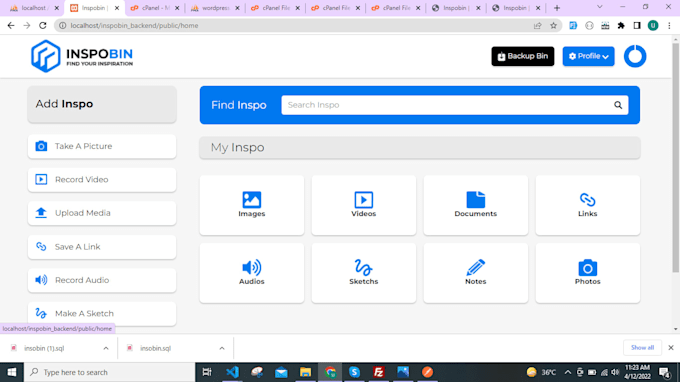Screen dimensions: 680x382
Task: Reload the current page
Action: tap(42, 26)
